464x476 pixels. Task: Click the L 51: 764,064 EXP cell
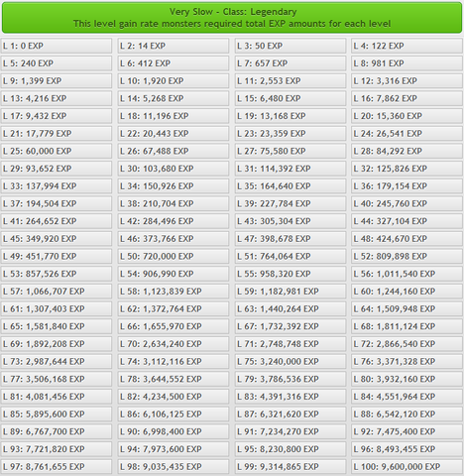pos(290,256)
